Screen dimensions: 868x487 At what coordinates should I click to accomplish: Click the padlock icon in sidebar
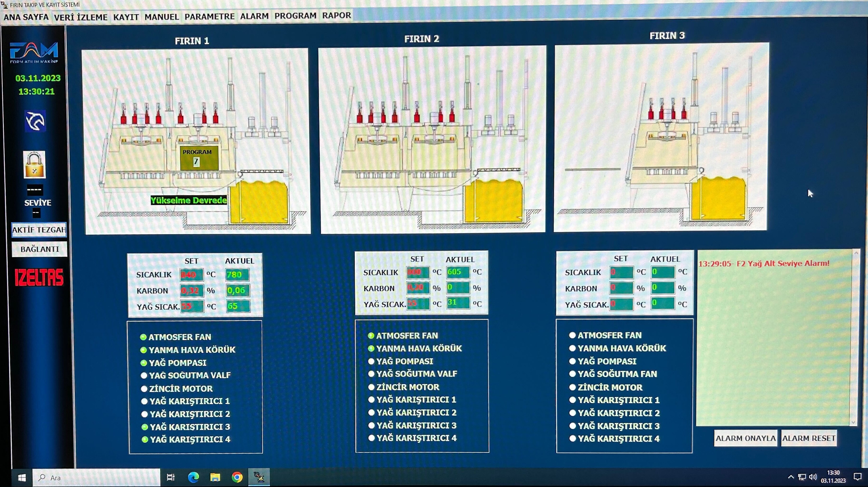tap(34, 165)
